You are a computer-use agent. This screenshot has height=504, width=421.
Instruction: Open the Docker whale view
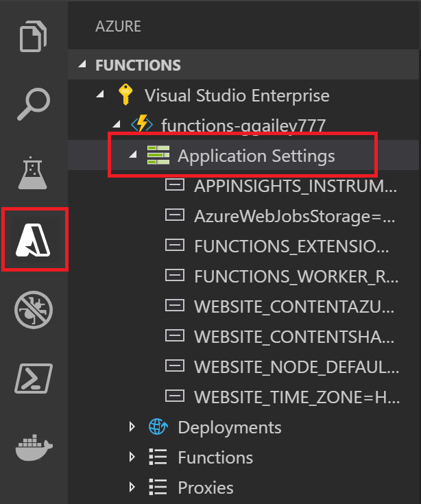pos(34,446)
